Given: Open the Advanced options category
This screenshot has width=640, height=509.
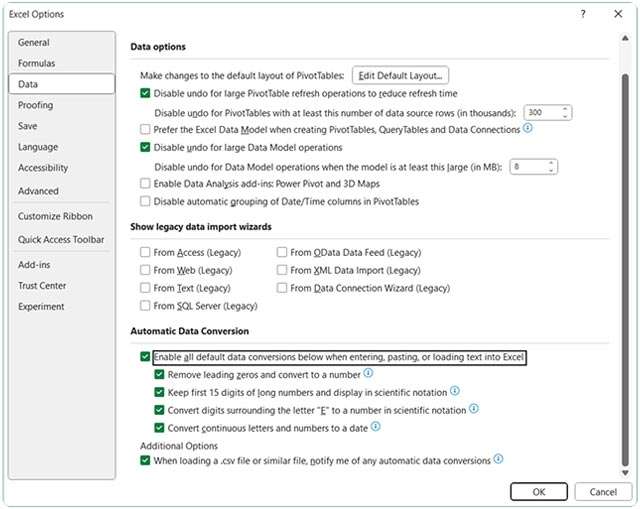Looking at the screenshot, I should (x=38, y=191).
